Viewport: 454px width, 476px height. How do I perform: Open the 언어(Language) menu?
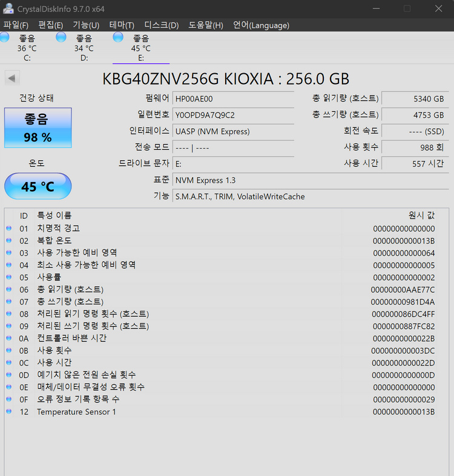pyautogui.click(x=261, y=25)
